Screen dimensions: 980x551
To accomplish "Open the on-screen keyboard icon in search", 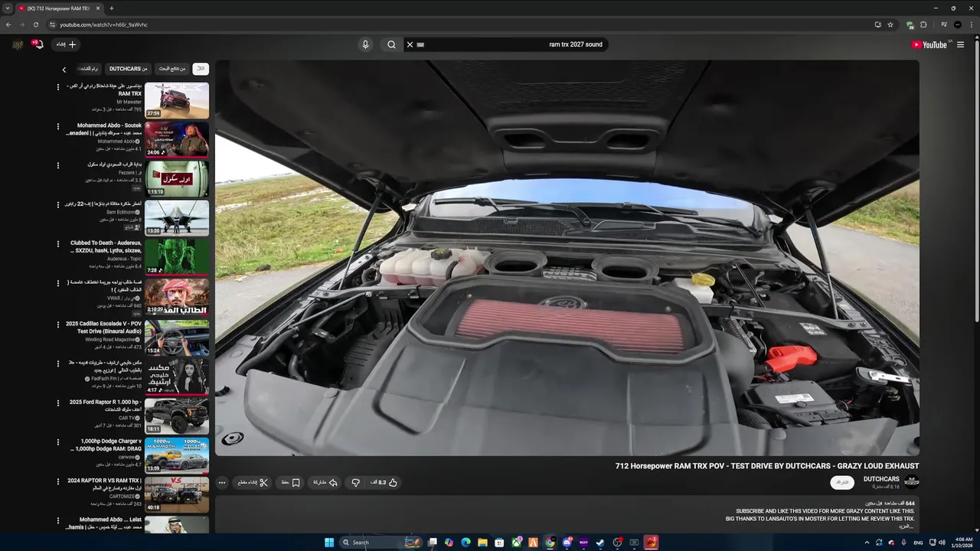I will tap(420, 44).
